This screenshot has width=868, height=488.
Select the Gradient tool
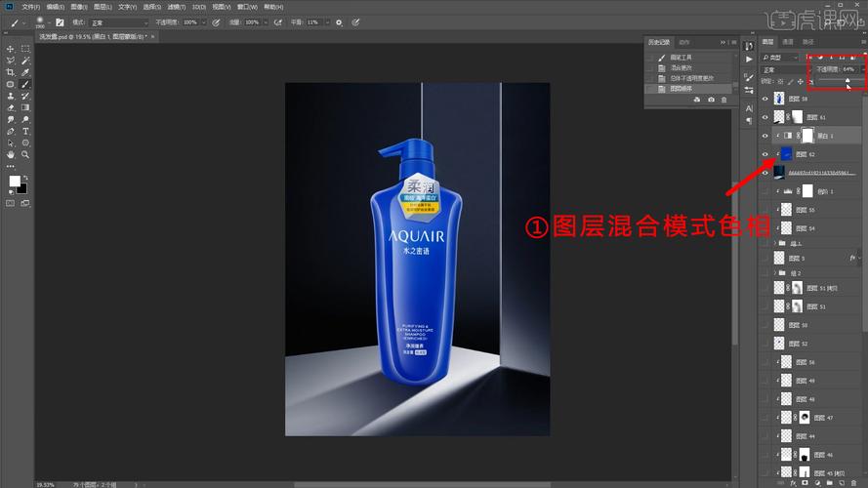pyautogui.click(x=25, y=108)
